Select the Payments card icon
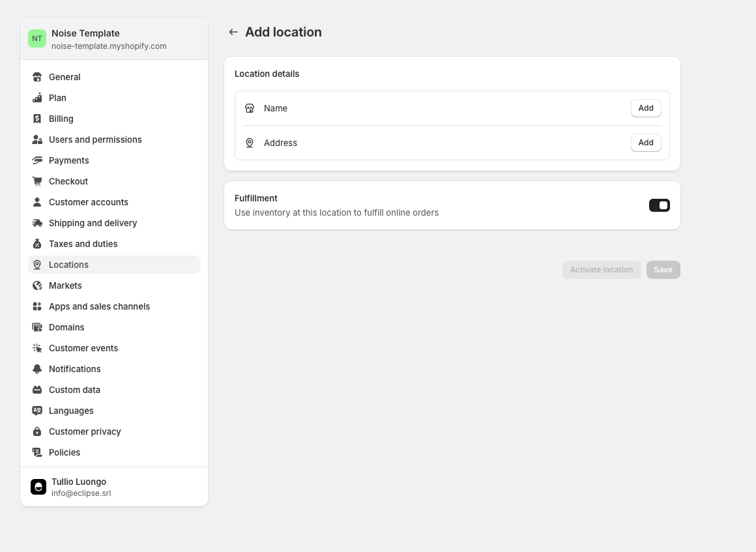Viewport: 756px width, 552px height. point(37,160)
